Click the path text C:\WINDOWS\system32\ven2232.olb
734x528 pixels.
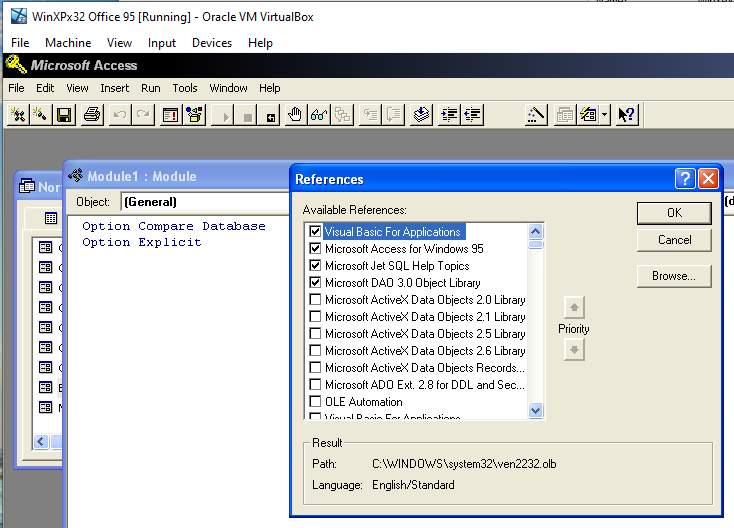[464, 464]
